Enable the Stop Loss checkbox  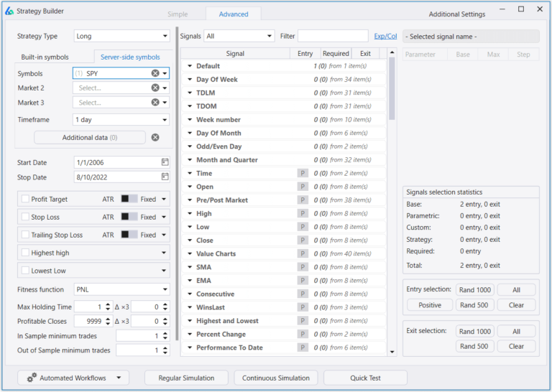click(26, 217)
